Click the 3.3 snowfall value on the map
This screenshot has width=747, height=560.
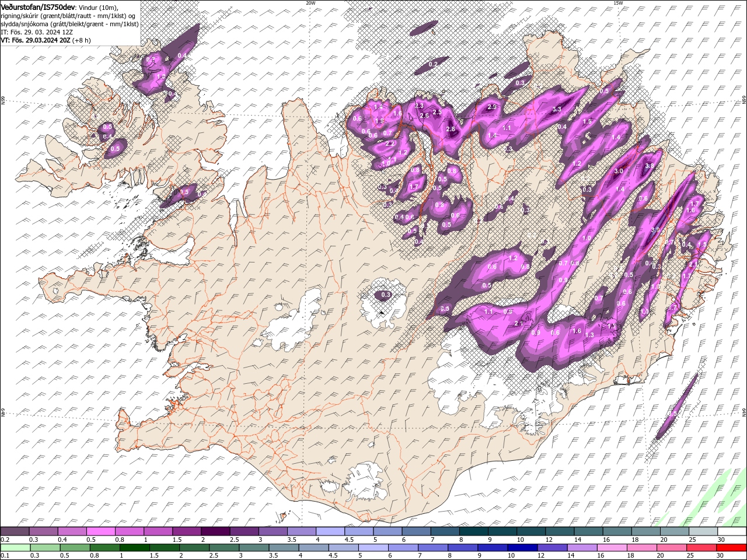coord(557,109)
